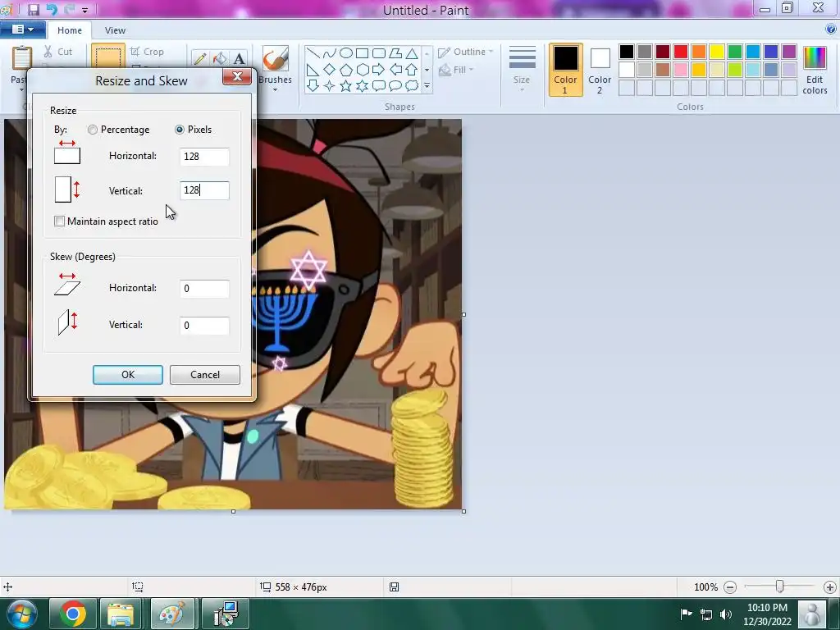Select the Text tool
This screenshot has width=840, height=630.
[x=239, y=58]
